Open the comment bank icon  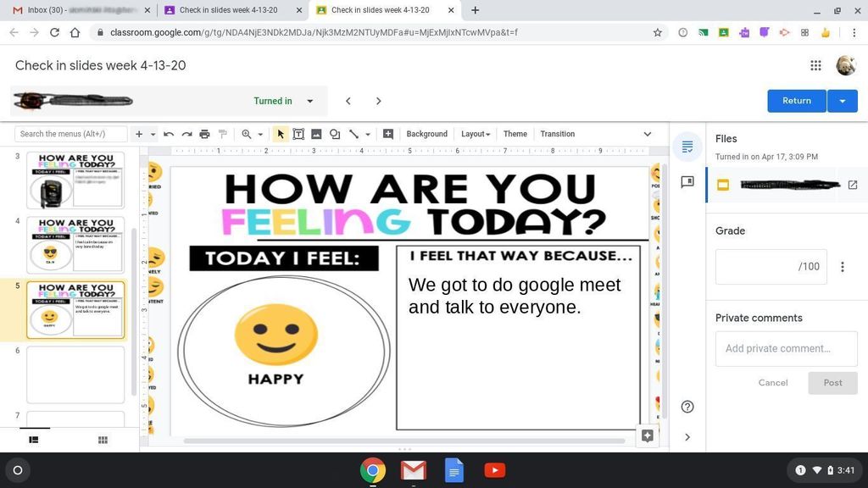point(687,182)
